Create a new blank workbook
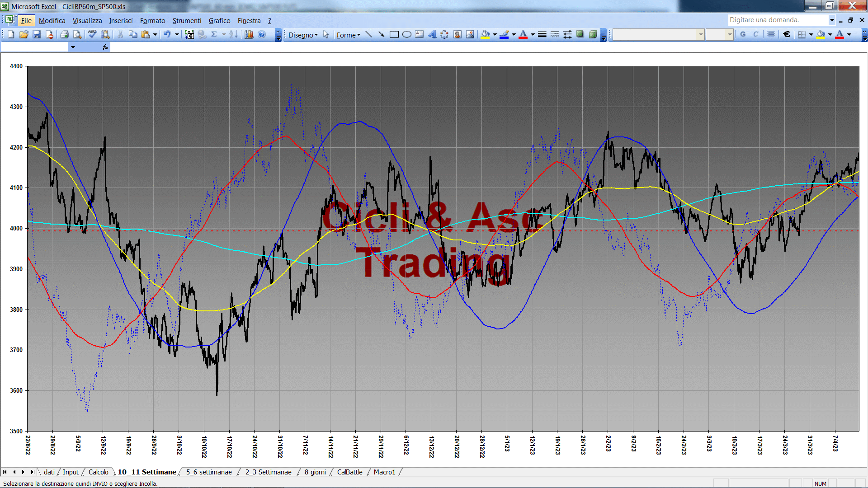Viewport: 868px width, 488px height. click(x=11, y=34)
